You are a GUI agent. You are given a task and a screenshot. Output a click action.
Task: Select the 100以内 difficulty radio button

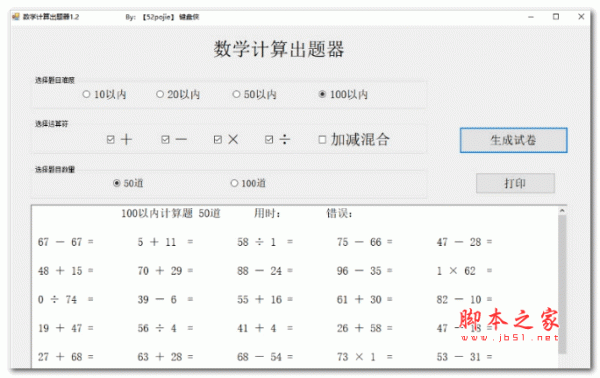(x=343, y=94)
